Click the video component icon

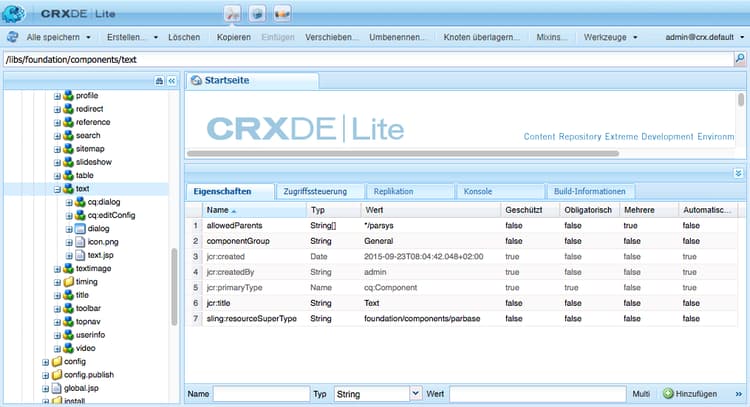[x=68, y=348]
